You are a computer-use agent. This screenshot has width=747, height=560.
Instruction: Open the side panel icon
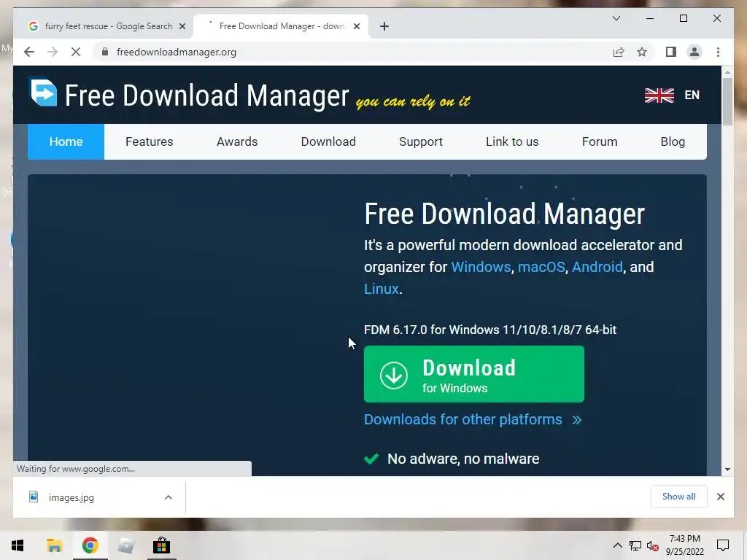tap(671, 52)
